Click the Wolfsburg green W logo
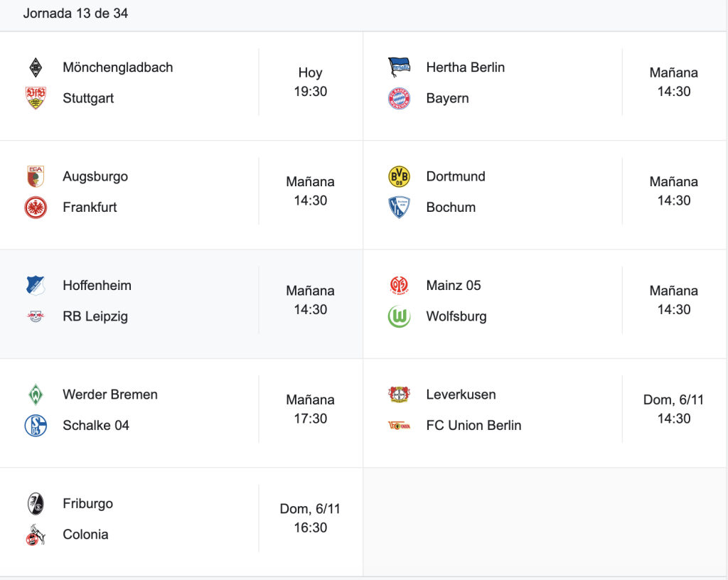The height and width of the screenshot is (580, 728). pos(400,316)
